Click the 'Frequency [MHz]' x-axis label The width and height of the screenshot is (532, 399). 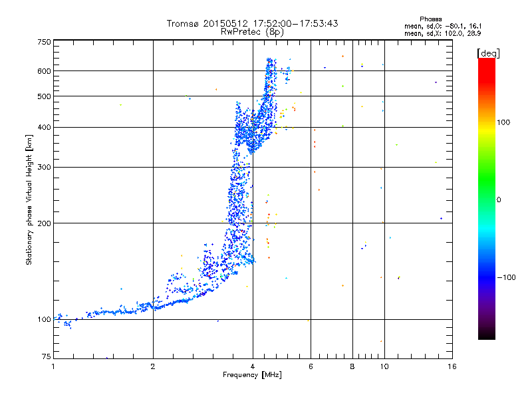pyautogui.click(x=252, y=375)
